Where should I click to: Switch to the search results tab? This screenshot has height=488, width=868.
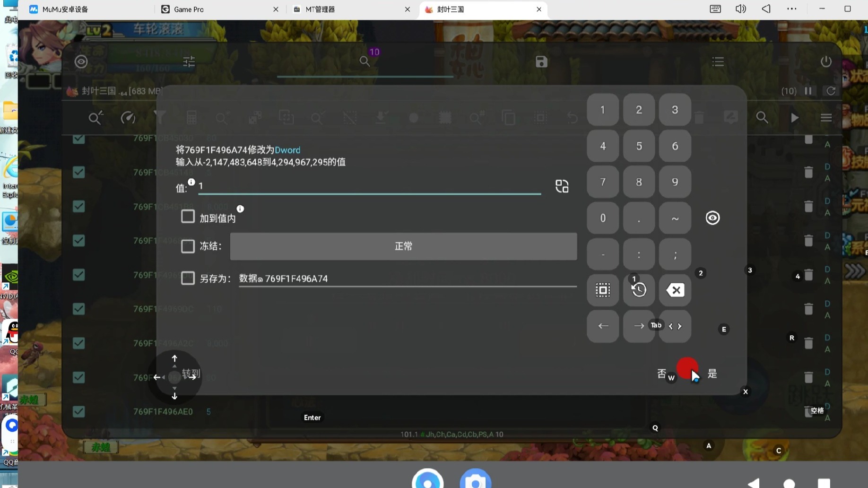coord(365,61)
